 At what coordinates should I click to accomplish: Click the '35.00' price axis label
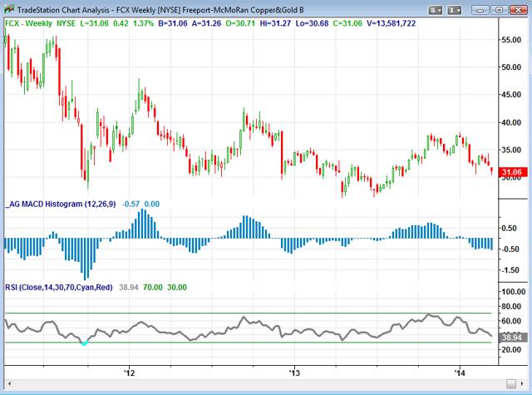tap(512, 150)
